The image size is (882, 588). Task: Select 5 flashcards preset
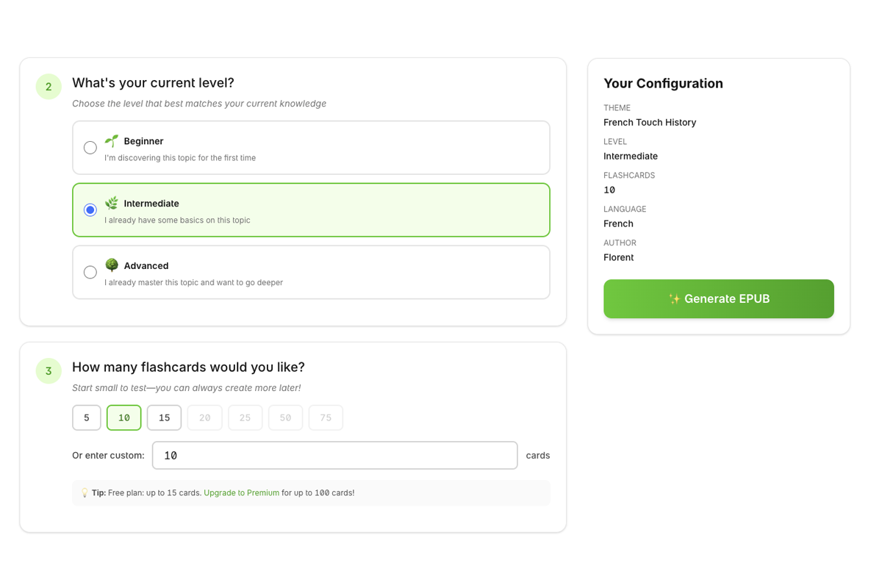(x=86, y=417)
